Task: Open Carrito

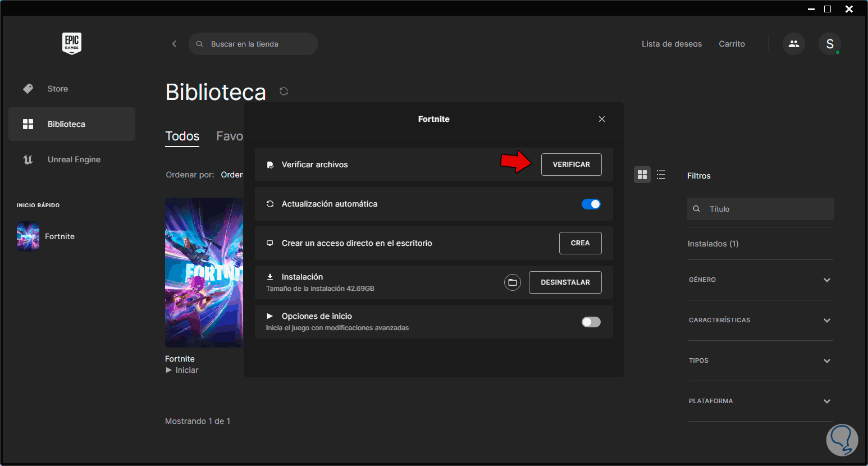Action: (732, 44)
